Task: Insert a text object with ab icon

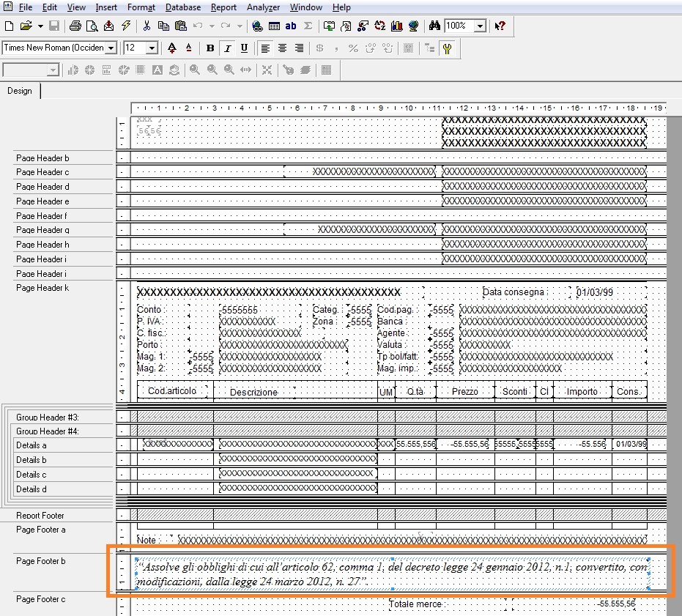Action: (291, 26)
